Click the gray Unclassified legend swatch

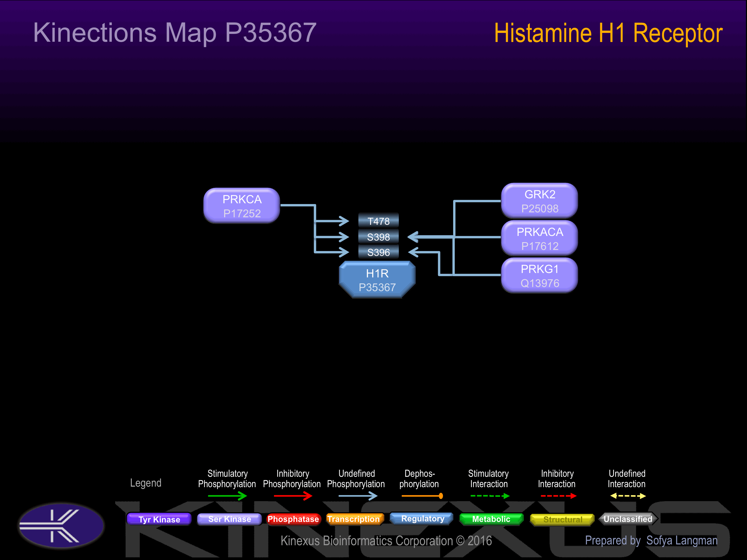pyautogui.click(x=628, y=519)
